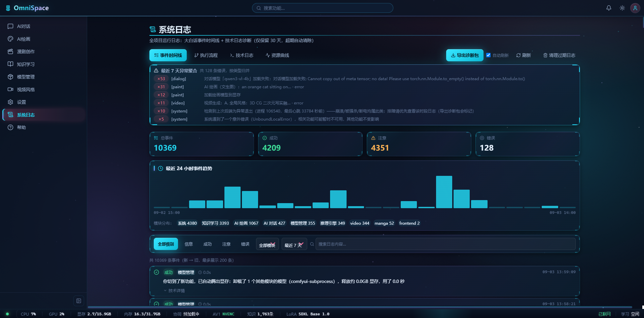Open AI对话 in the sidebar
Screen dimensions: 644x318
(x=43, y=26)
